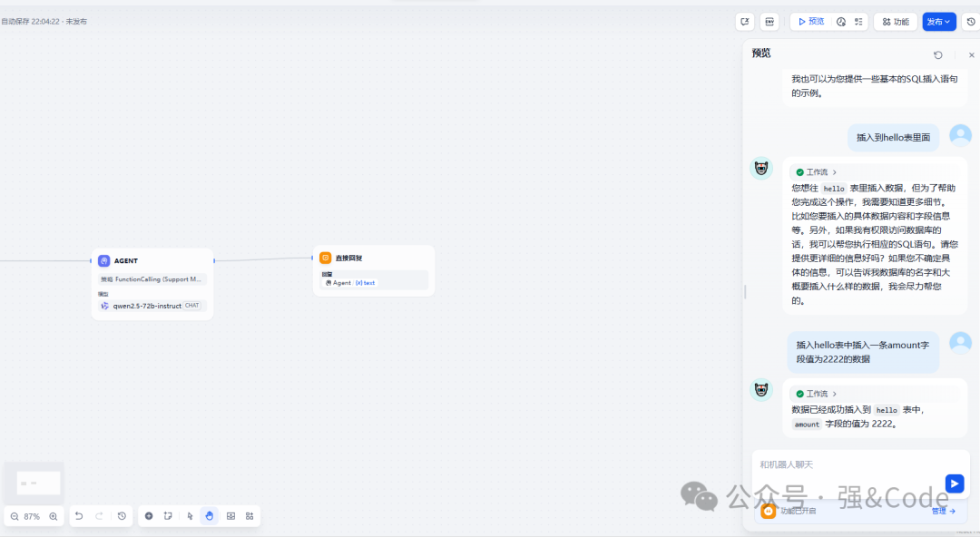Focus the 和机器人聊天 chat input field

tap(848, 464)
